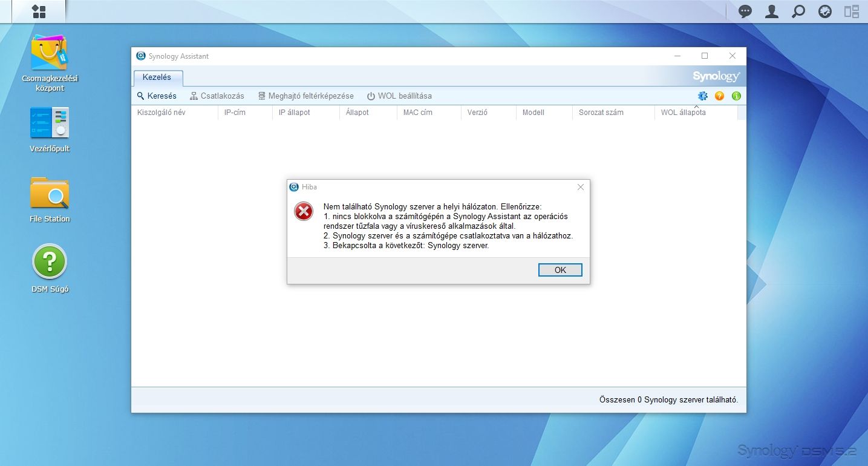This screenshot has height=466, width=868.
Task: Click the green info icon
Action: point(736,96)
